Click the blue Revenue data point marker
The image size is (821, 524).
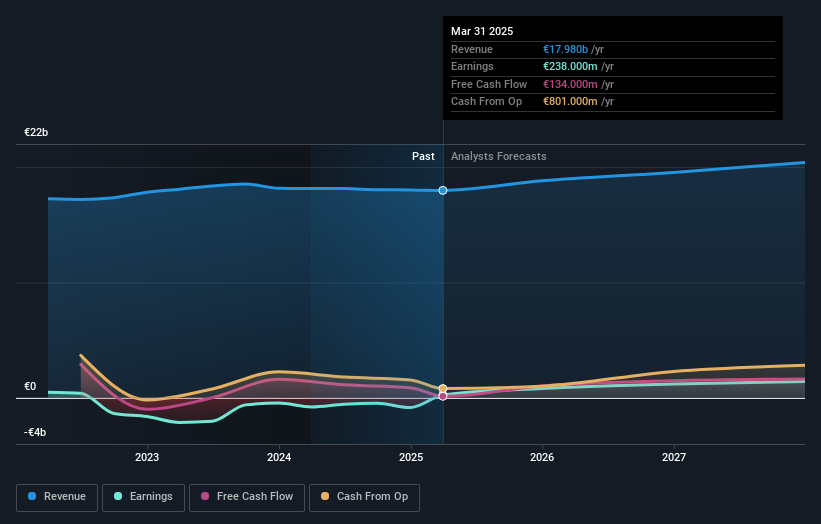tap(443, 191)
